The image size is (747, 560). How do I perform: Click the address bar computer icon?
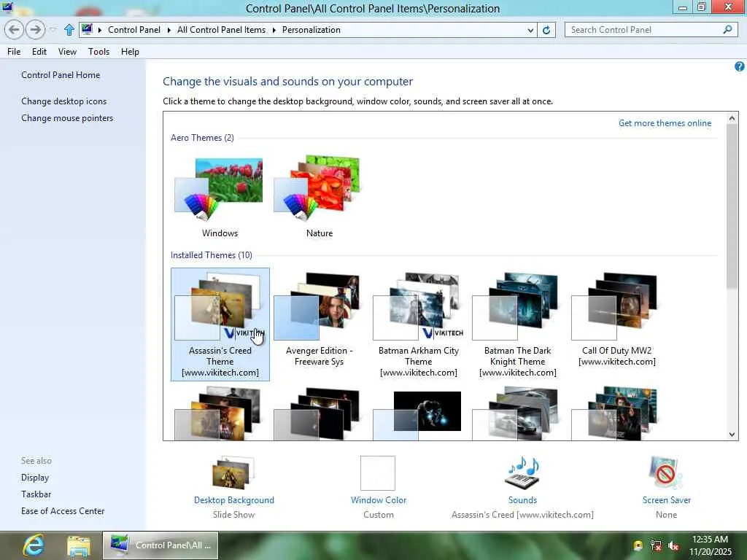tap(87, 29)
